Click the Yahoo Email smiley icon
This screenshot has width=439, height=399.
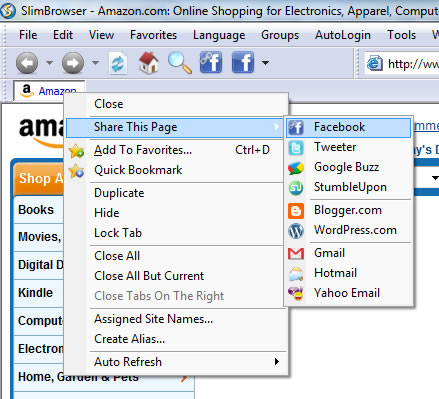pos(296,294)
